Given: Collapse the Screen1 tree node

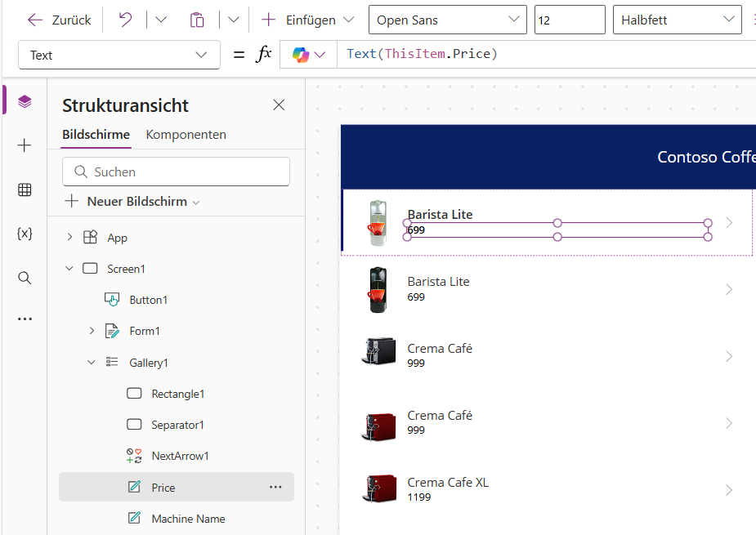Looking at the screenshot, I should pyautogui.click(x=69, y=268).
